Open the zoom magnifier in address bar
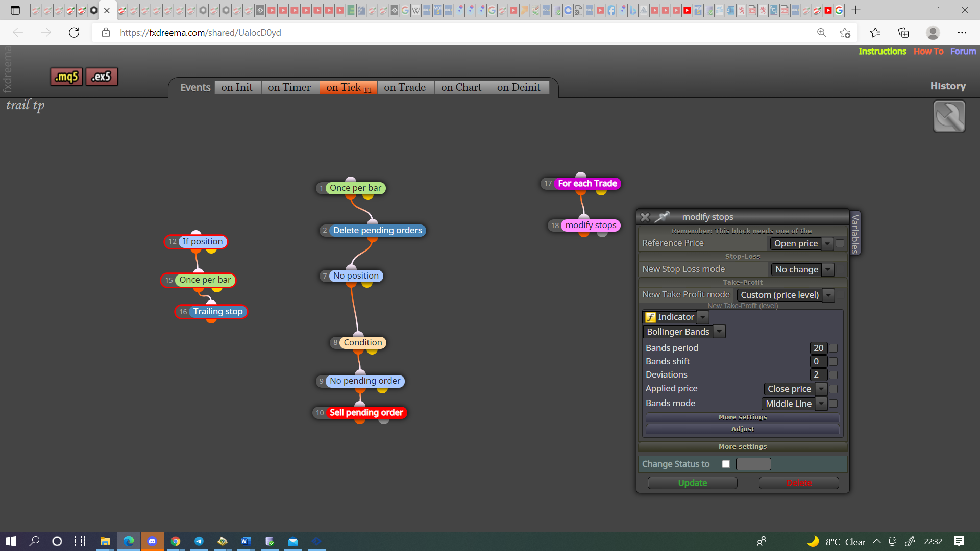This screenshot has height=551, width=980. (x=822, y=33)
